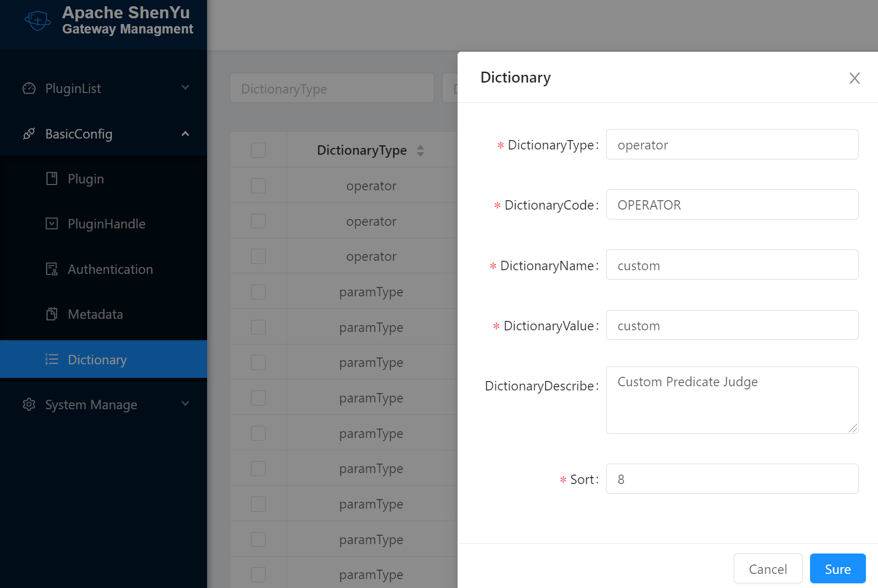
Task: Collapse the BasicConfig section
Action: coord(185,134)
